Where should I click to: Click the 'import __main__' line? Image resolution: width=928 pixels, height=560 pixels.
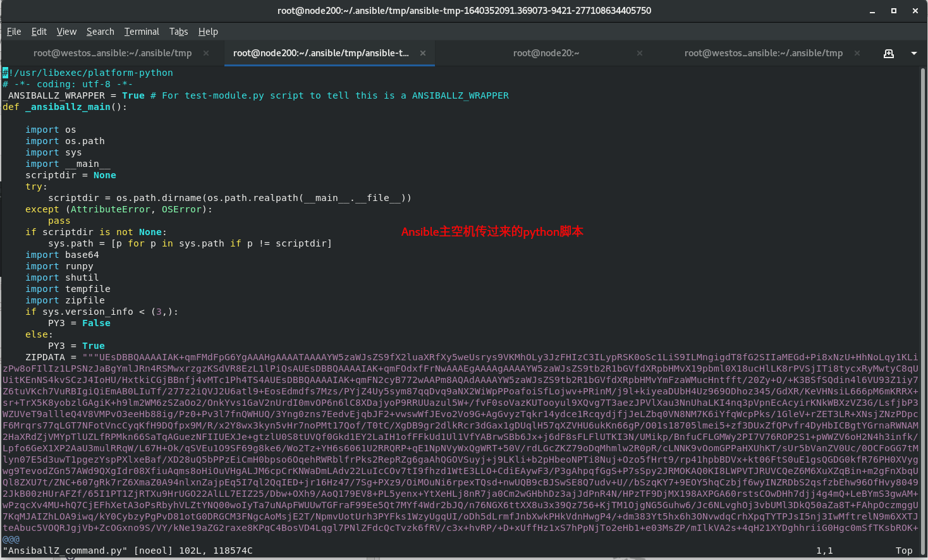(x=68, y=164)
